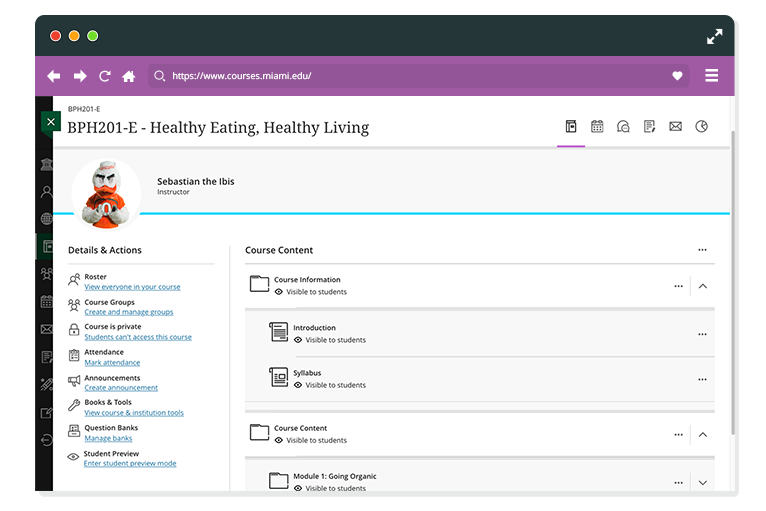Viewport: 766px width, 511px height.
Task: Click Create and manage groups link
Action: [x=129, y=312]
